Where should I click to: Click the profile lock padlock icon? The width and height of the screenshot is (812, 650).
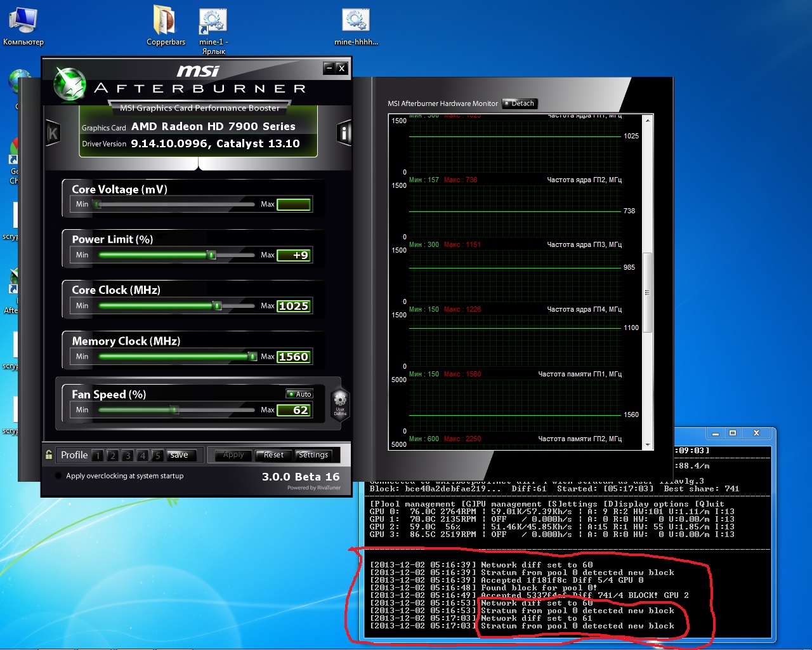click(x=49, y=454)
